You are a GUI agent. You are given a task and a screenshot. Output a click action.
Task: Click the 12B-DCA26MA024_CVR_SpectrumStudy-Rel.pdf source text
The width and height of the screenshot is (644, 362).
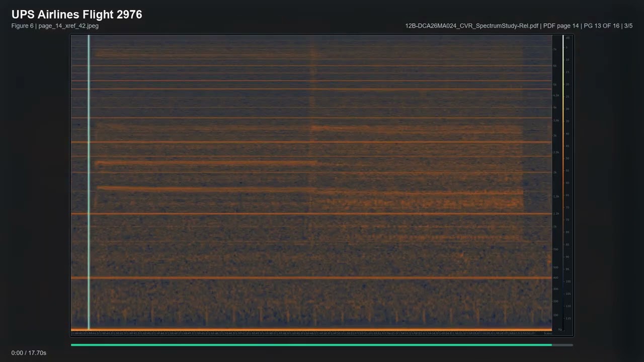coord(471,26)
